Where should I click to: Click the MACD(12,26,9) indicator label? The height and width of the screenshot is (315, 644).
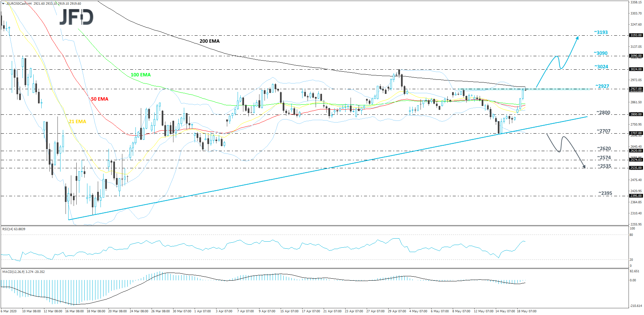24,272
